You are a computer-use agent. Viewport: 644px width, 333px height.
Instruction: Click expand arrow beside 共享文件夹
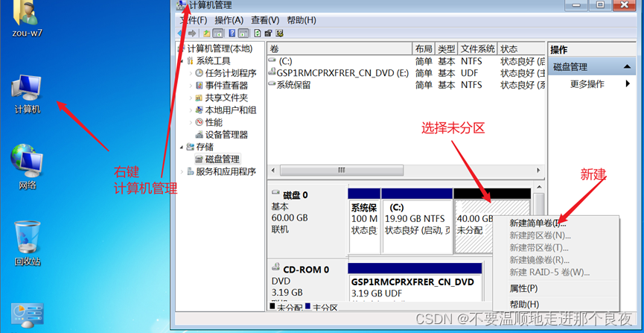point(191,98)
